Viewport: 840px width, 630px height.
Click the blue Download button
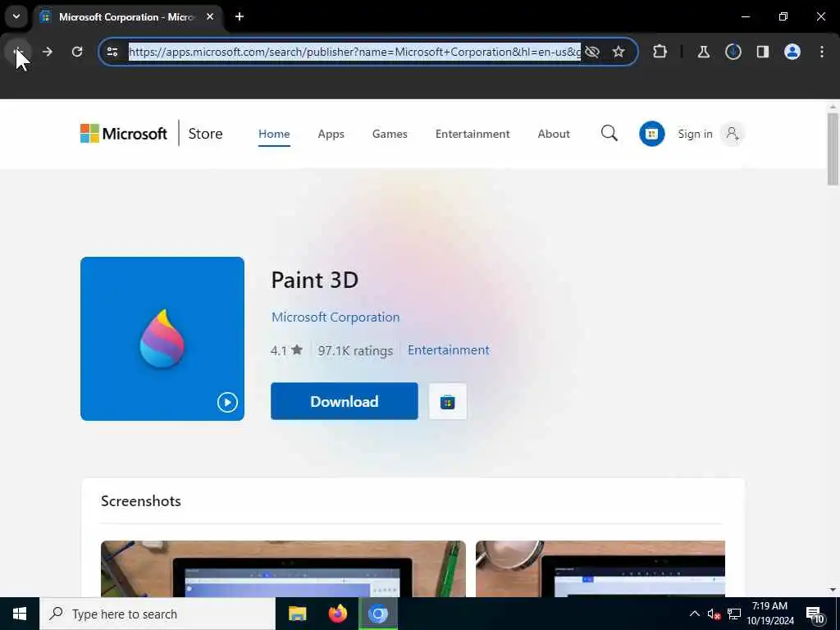(x=345, y=401)
